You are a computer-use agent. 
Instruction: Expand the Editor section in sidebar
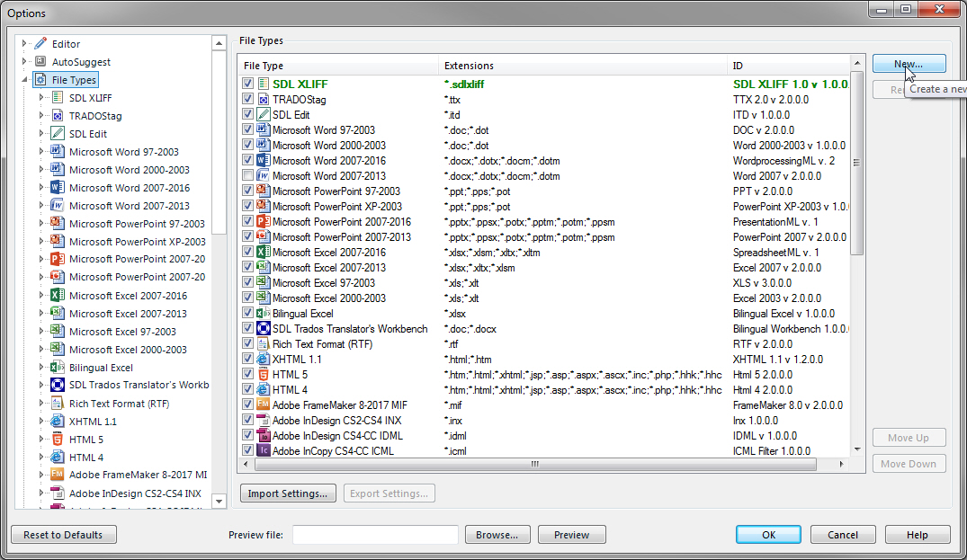[24, 42]
